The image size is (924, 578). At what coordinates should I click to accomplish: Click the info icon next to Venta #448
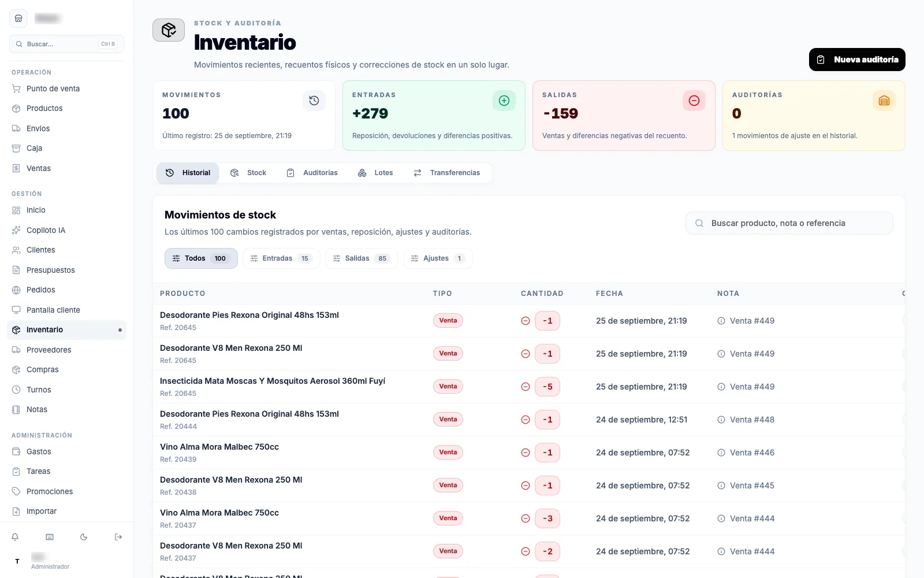coord(721,420)
